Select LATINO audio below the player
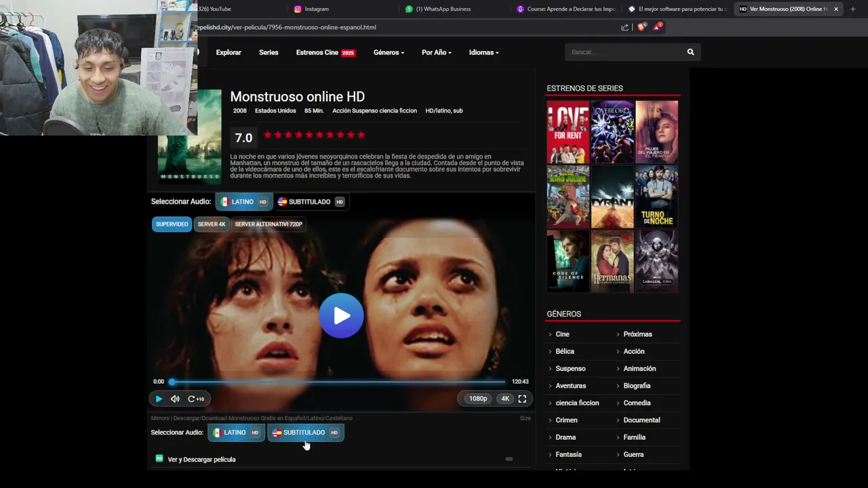 pos(236,432)
